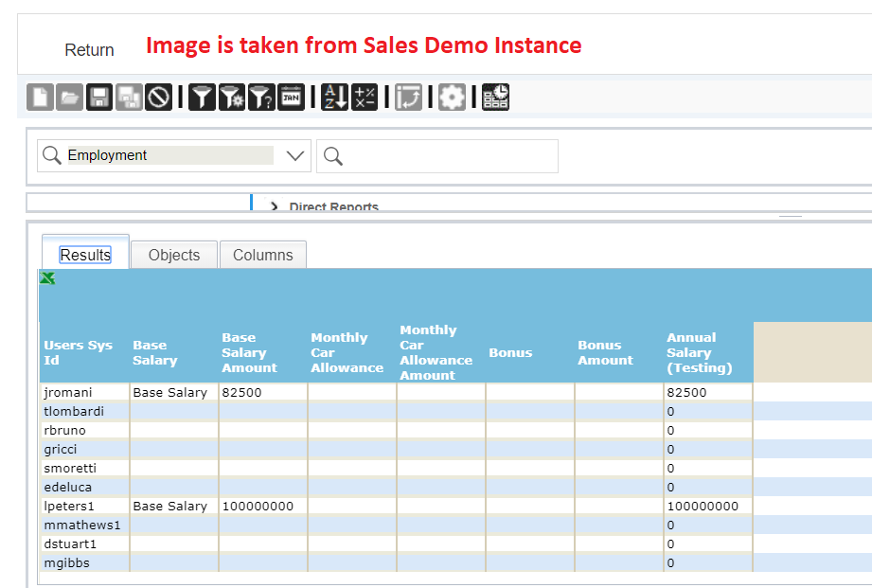Viewport: 872px width, 588px height.
Task: Click the 82500 base salary amount cell
Action: pos(262,392)
